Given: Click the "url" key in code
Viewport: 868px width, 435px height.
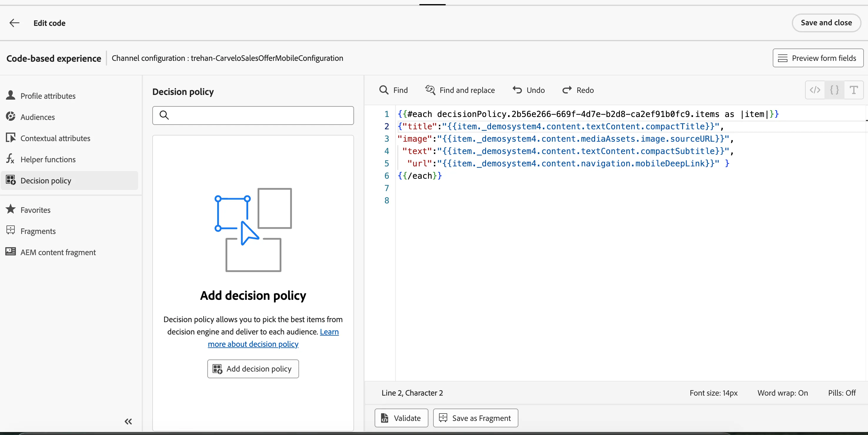Looking at the screenshot, I should click(420, 163).
